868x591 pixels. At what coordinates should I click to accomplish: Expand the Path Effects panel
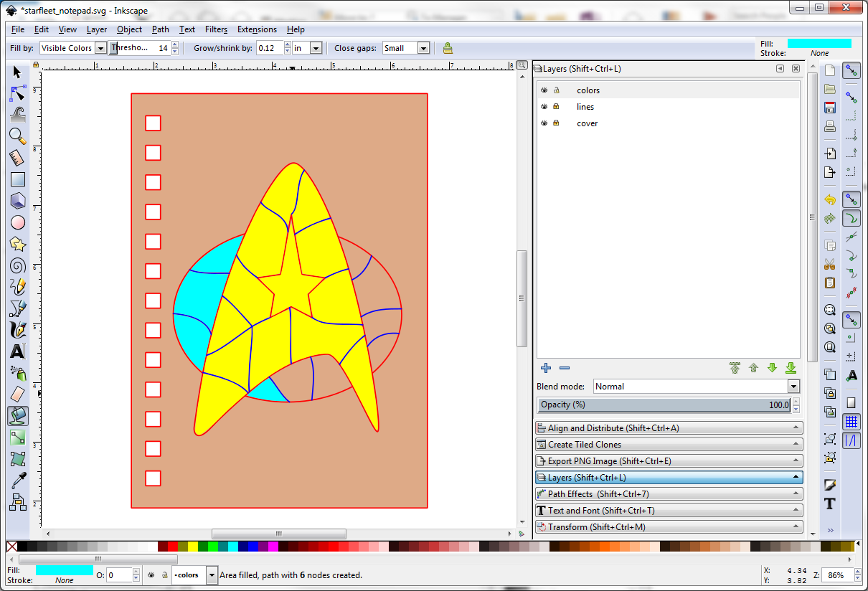pos(669,494)
